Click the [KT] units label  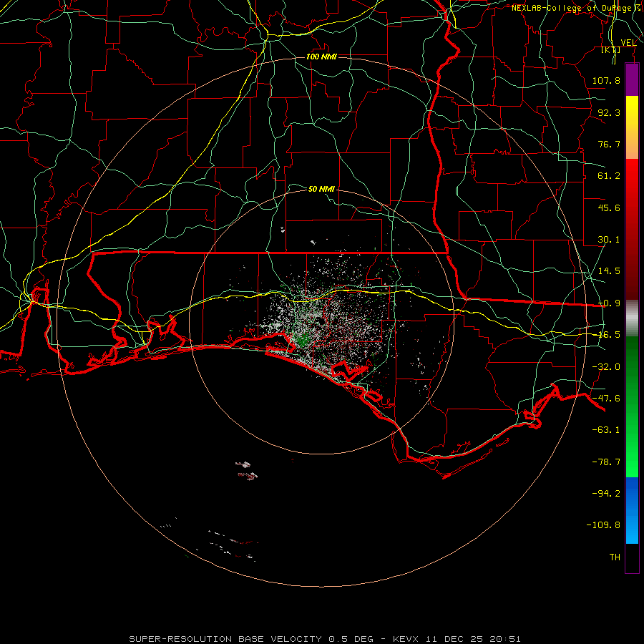click(x=610, y=49)
